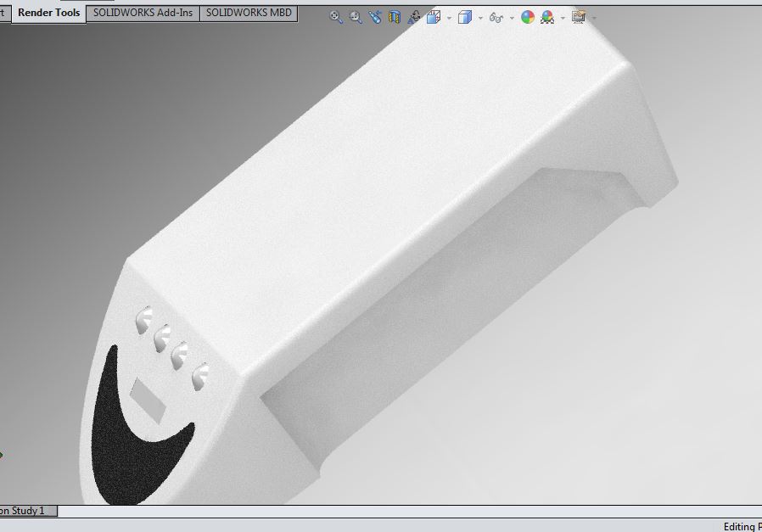The width and height of the screenshot is (762, 532).
Task: Click View Settings monitor icon
Action: pos(579,18)
